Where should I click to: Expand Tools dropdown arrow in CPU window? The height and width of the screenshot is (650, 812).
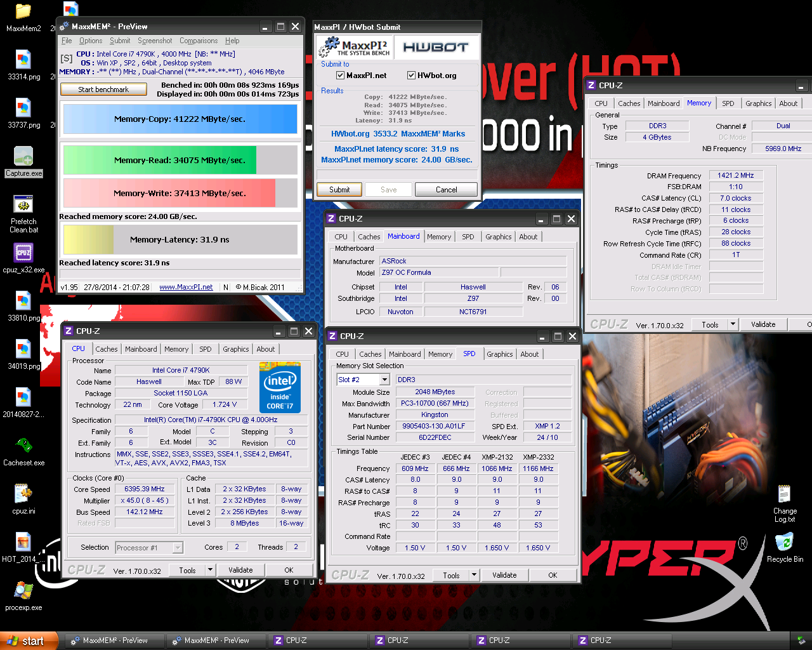click(211, 570)
